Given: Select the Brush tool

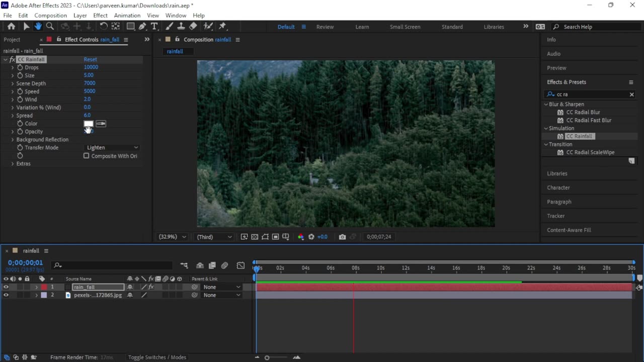Looking at the screenshot, I should click(x=170, y=27).
